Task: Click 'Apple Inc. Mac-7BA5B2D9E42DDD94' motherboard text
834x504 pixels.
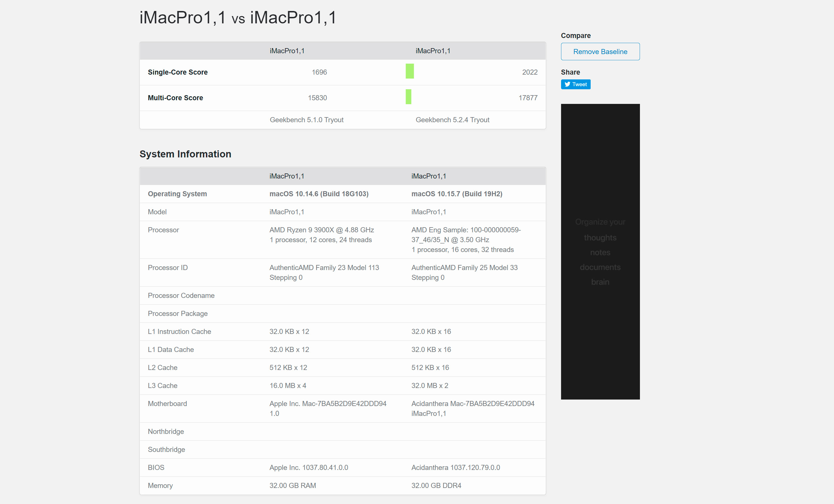Action: point(328,403)
